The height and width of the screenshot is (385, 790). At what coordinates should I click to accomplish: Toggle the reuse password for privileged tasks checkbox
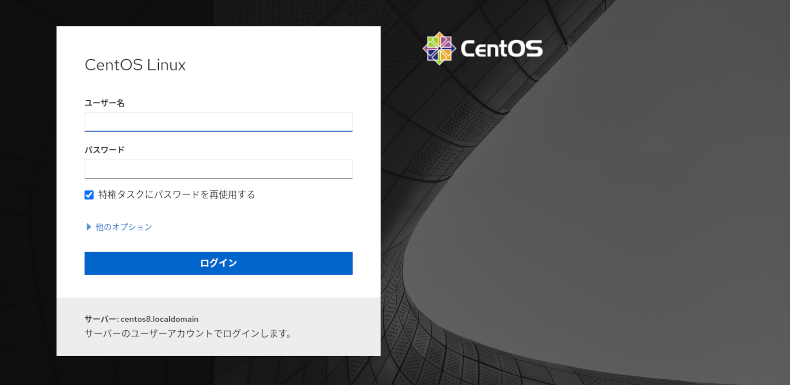pos(89,195)
